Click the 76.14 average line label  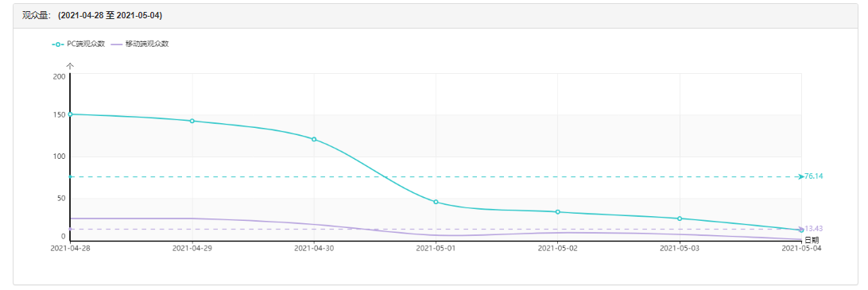[813, 176]
